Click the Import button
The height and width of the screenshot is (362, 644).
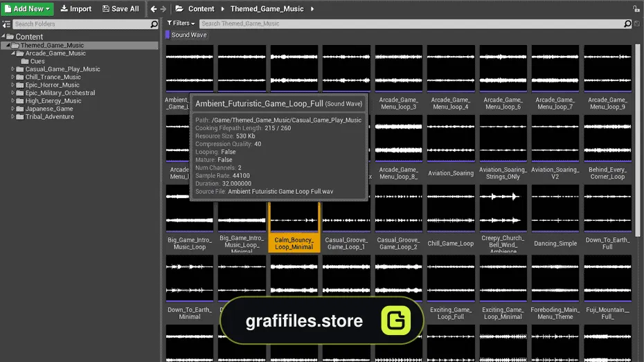tap(76, 8)
